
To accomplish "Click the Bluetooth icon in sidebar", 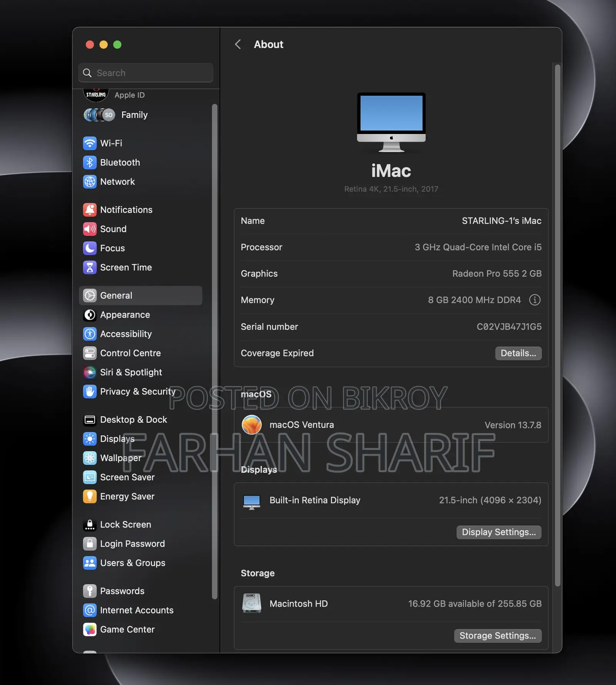I will tap(90, 162).
